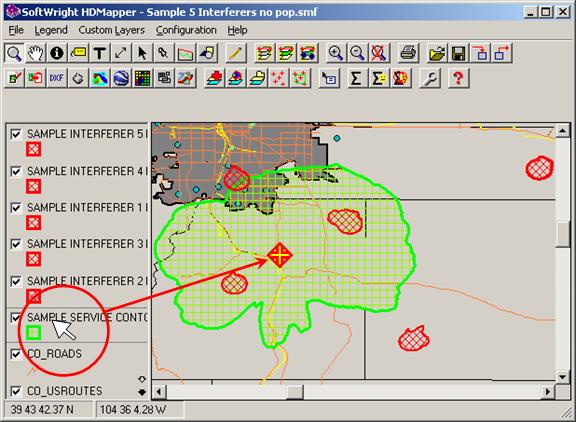Select the diagonal double-arrow measure tool
Screen dimensions: 576x422
(x=120, y=53)
